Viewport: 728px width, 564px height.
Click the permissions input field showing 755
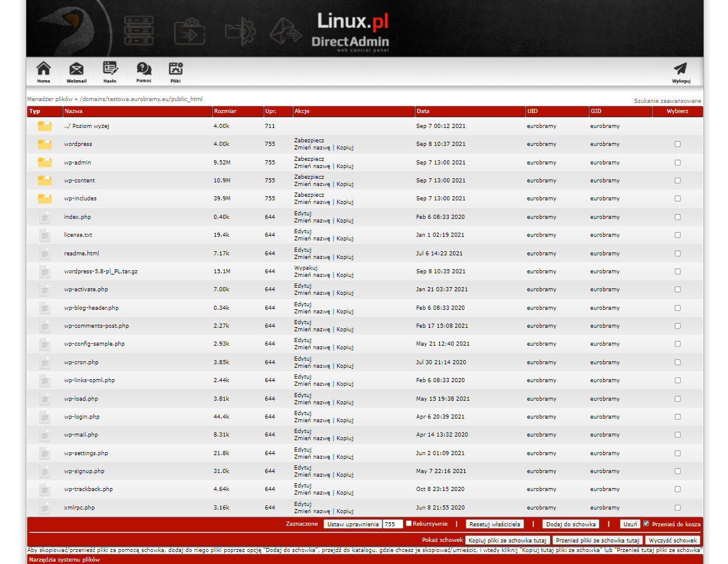pyautogui.click(x=393, y=525)
